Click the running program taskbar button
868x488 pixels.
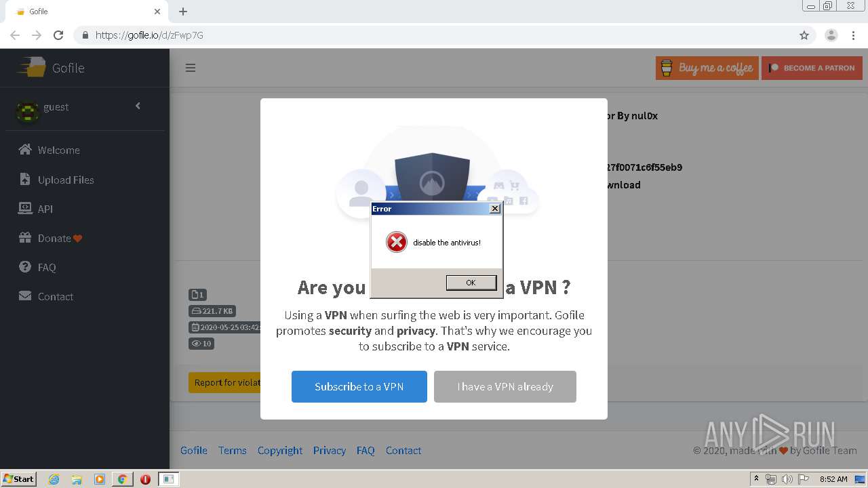coord(168,479)
